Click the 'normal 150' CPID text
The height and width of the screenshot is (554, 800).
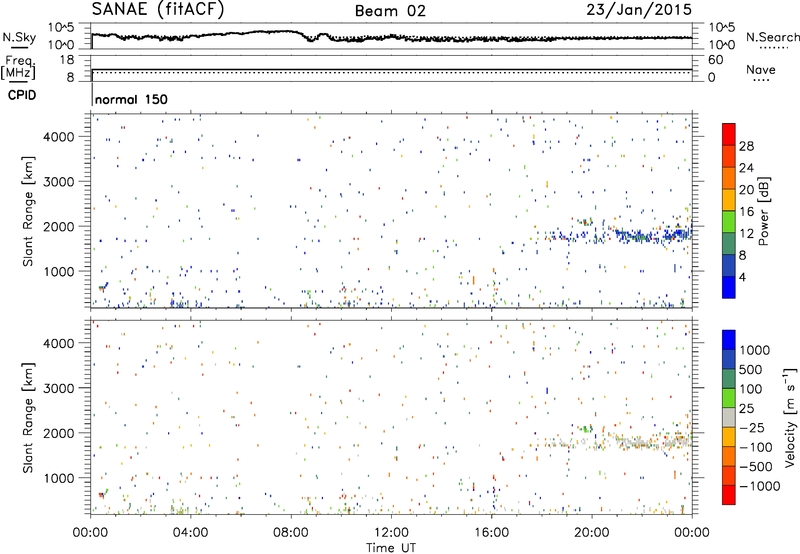pyautogui.click(x=131, y=99)
